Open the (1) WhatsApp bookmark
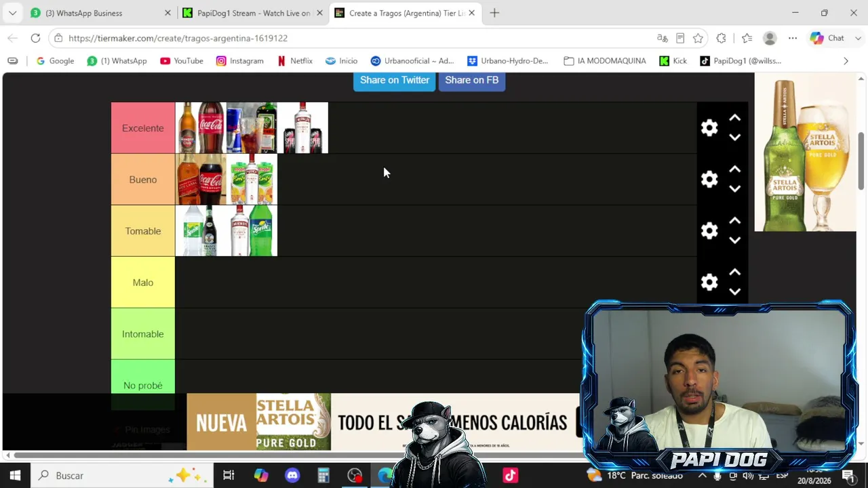This screenshot has height=488, width=868. (117, 61)
